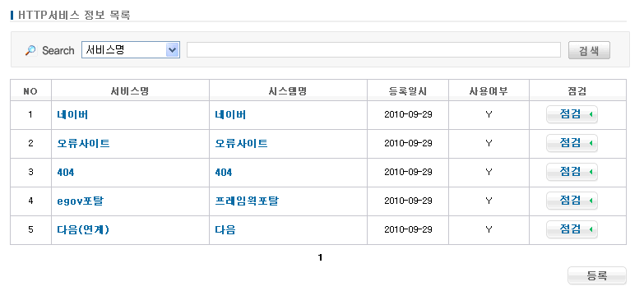Click the 시스템명 link for 오류사이트 row

coord(242,143)
